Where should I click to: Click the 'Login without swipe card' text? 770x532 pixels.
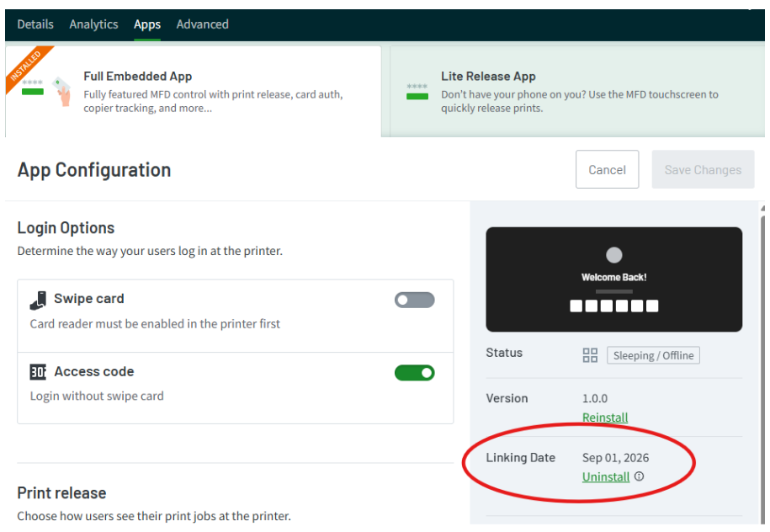coord(97,396)
